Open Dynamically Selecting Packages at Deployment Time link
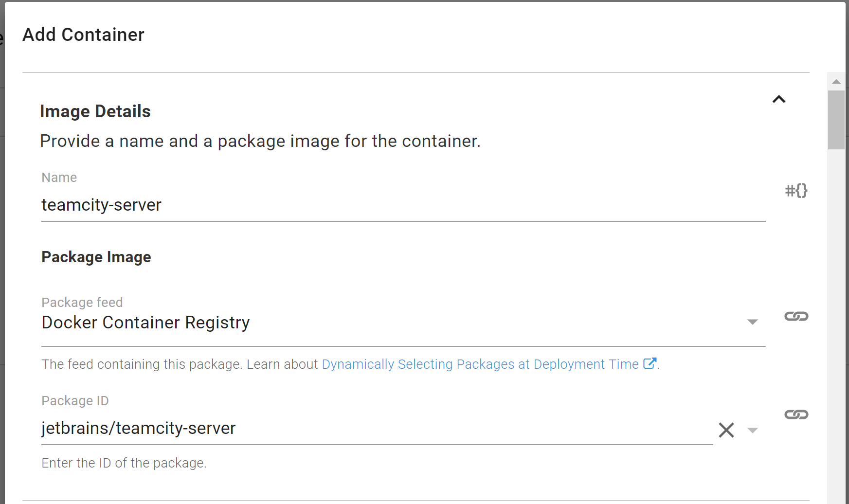The width and height of the screenshot is (849, 504). pos(480,364)
